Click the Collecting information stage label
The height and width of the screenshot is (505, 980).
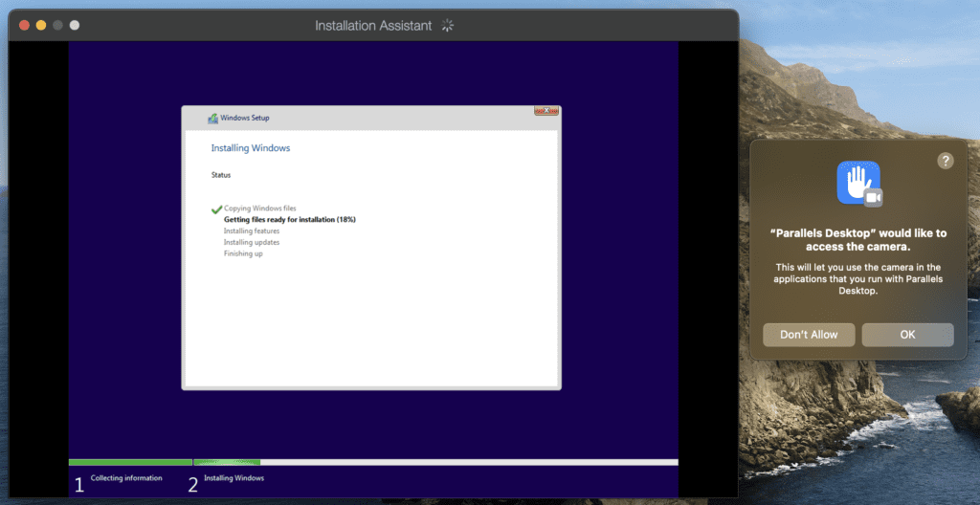click(126, 478)
